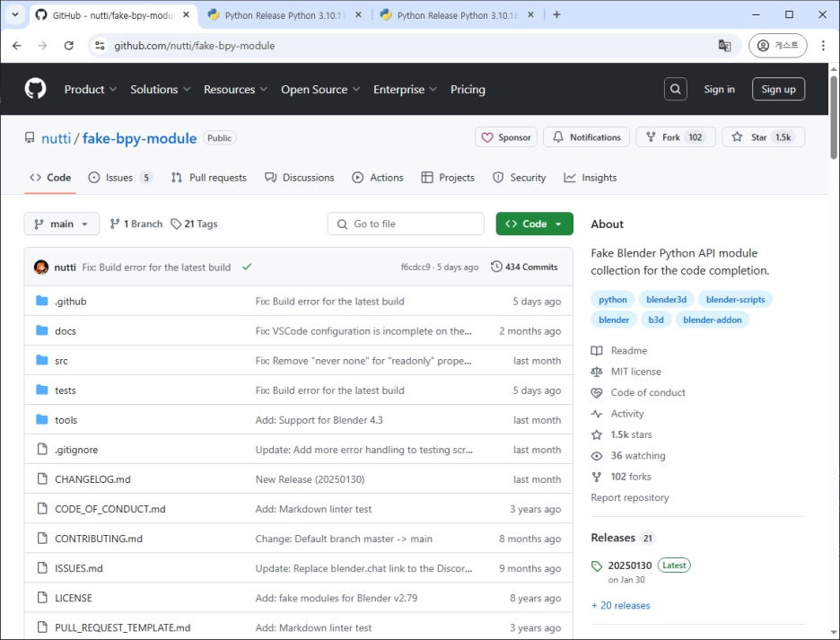
Task: Open the tests folder
Action: pyautogui.click(x=66, y=390)
